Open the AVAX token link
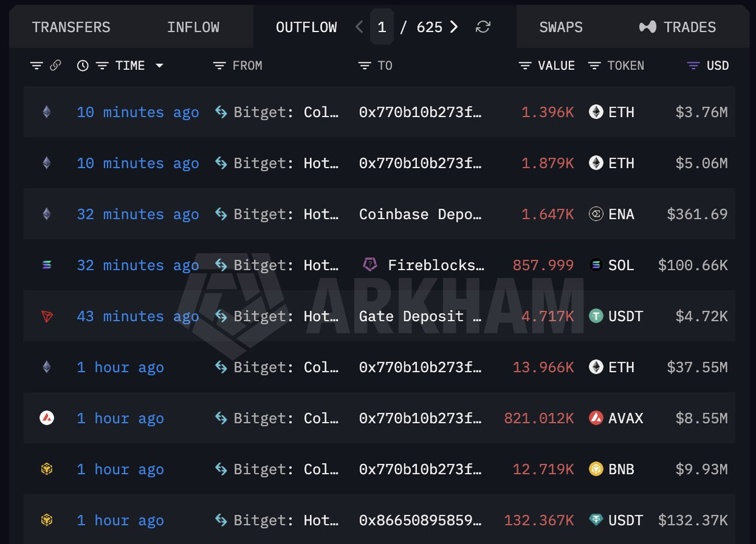This screenshot has height=544, width=756. tap(616, 418)
